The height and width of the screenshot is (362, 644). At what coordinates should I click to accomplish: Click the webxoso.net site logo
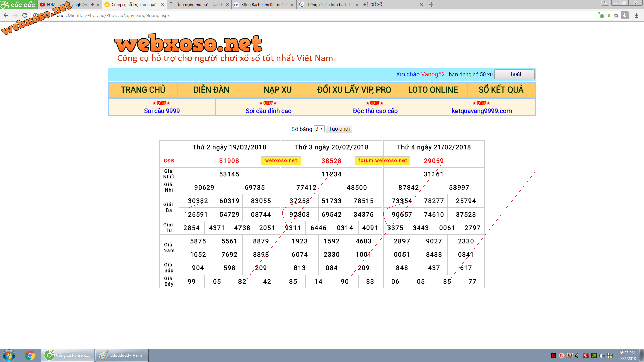pyautogui.click(x=188, y=44)
